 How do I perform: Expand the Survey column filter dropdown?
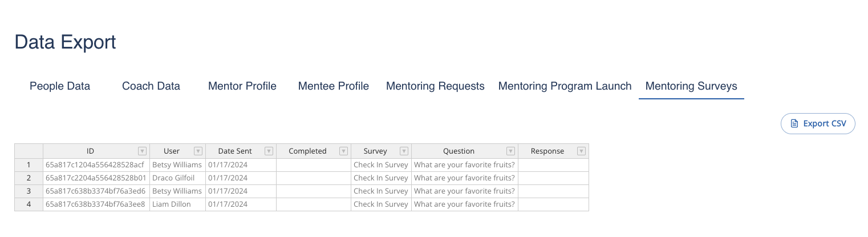(x=404, y=151)
